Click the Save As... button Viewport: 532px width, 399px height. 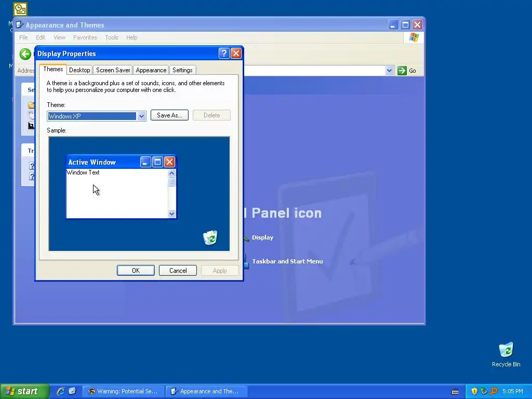[x=169, y=115]
